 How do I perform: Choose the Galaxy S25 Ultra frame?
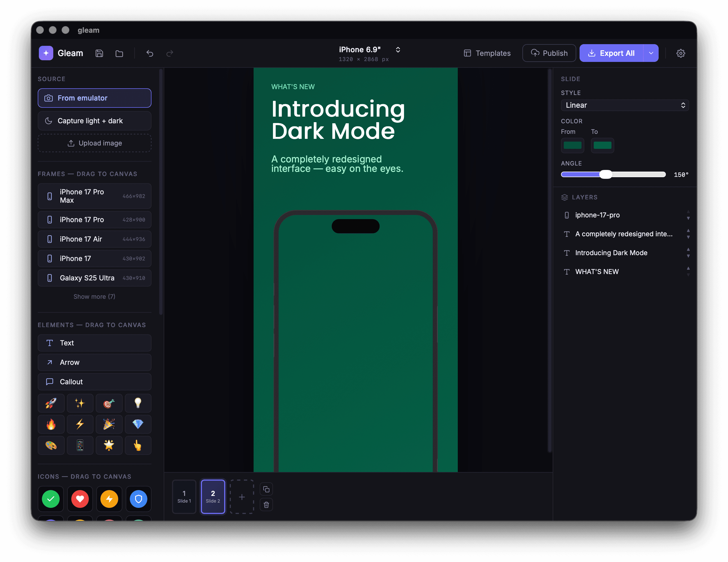click(x=94, y=278)
